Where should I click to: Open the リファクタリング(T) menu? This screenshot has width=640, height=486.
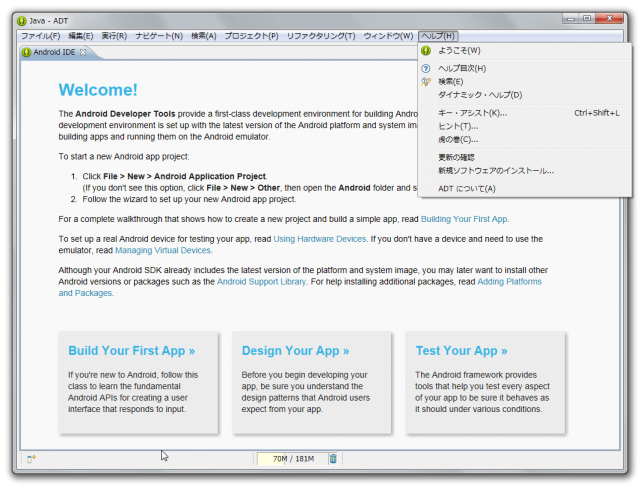(321, 36)
